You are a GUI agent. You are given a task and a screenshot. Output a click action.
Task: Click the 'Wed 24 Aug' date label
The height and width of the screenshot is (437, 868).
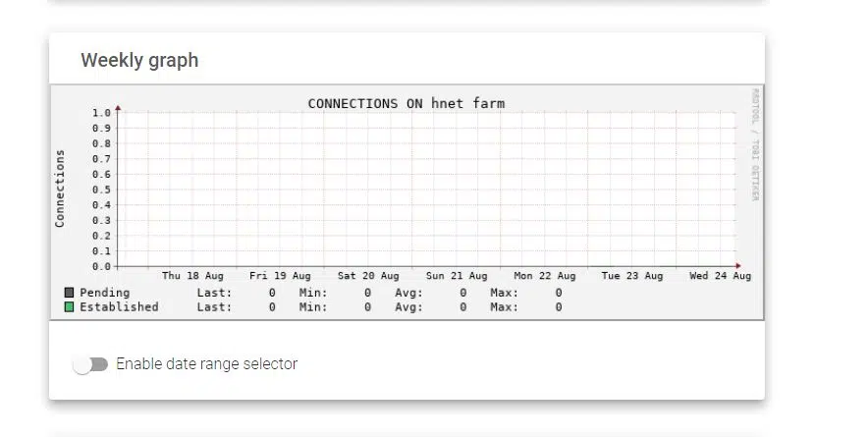[720, 277]
